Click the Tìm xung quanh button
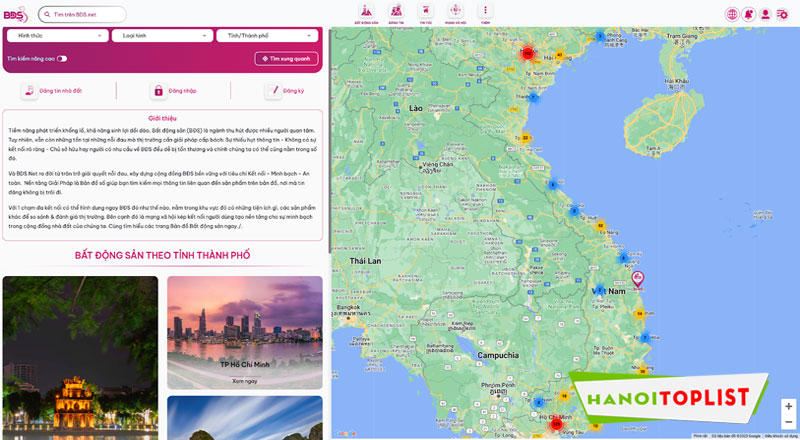Viewport: 800px width, 440px height. click(x=286, y=59)
